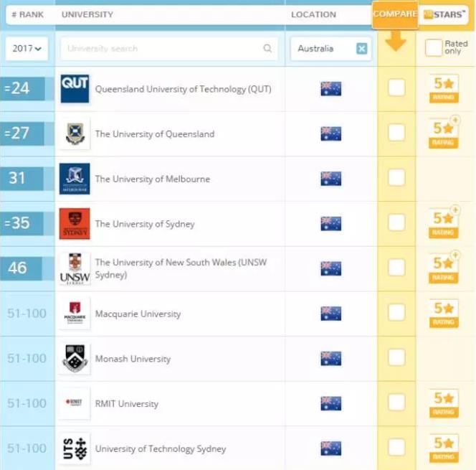This screenshot has height=470, width=476.
Task: Click the STARS column header
Action: click(444, 14)
